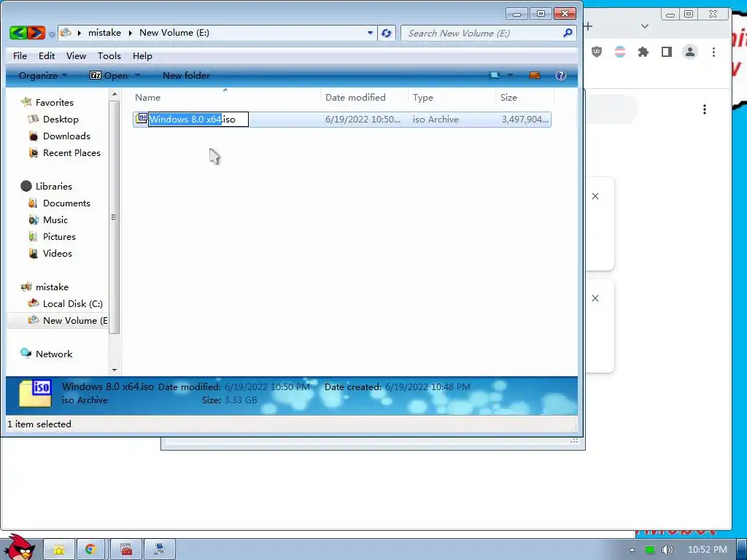
Task: Click navigation pane scrollbar down arrow
Action: pos(115,370)
